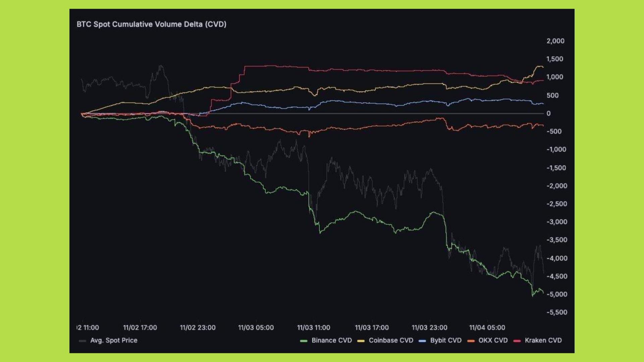644x362 pixels.
Task: Click the 11/04 05:00 time axis label
Action: (x=487, y=327)
